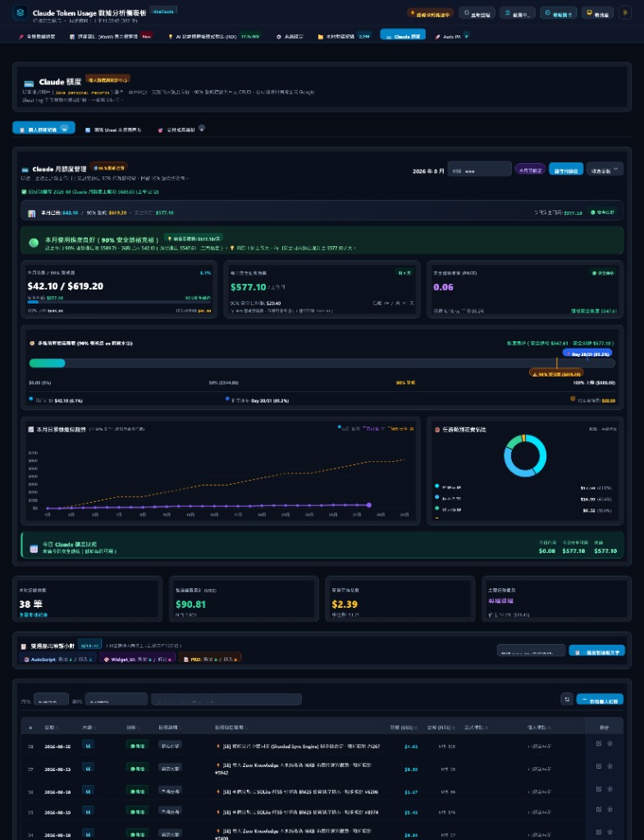Click the $42.10 / $619.20 value
This screenshot has height=840, width=644.
point(66,286)
